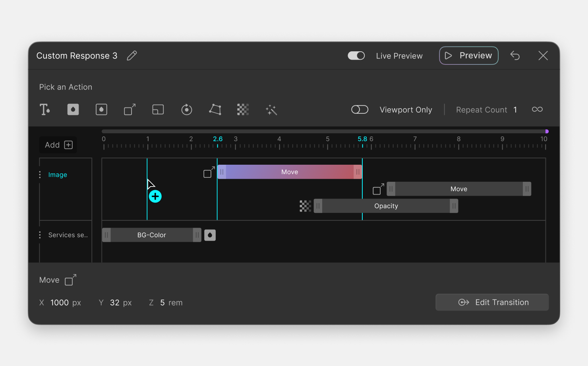The height and width of the screenshot is (366, 588).
Task: Select the Opacity clip
Action: (386, 206)
